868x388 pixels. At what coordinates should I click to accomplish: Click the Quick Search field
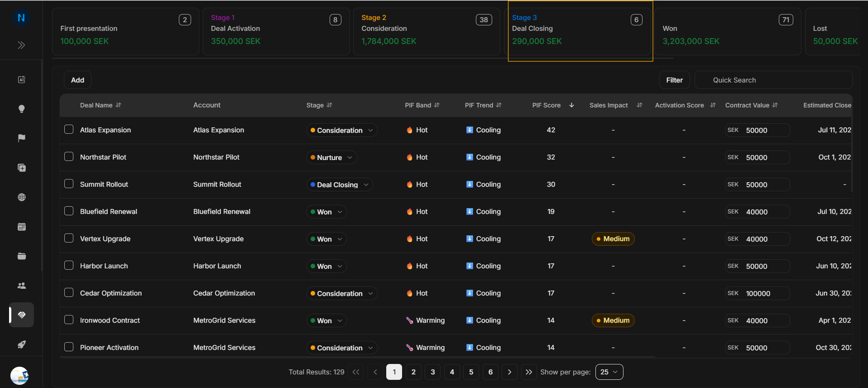[x=773, y=80]
